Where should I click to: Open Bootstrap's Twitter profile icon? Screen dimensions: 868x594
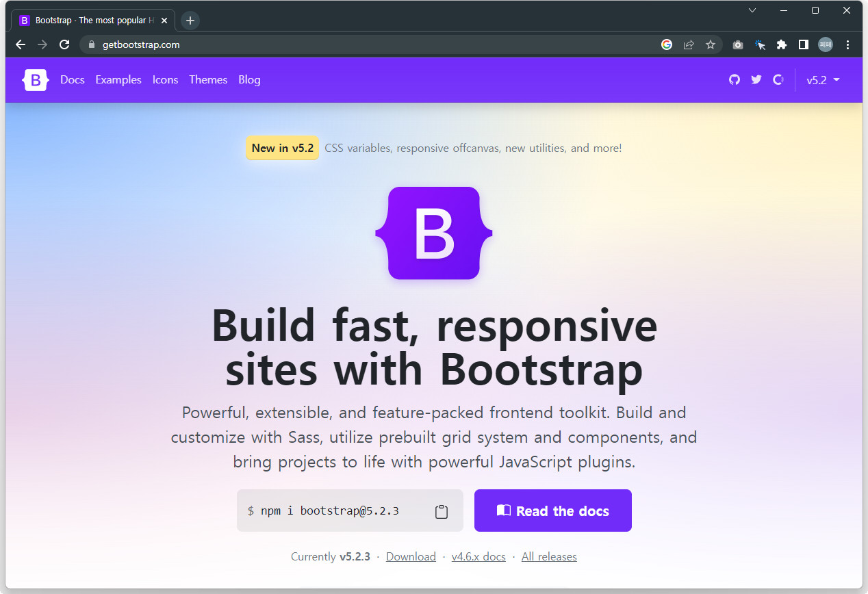click(x=756, y=79)
